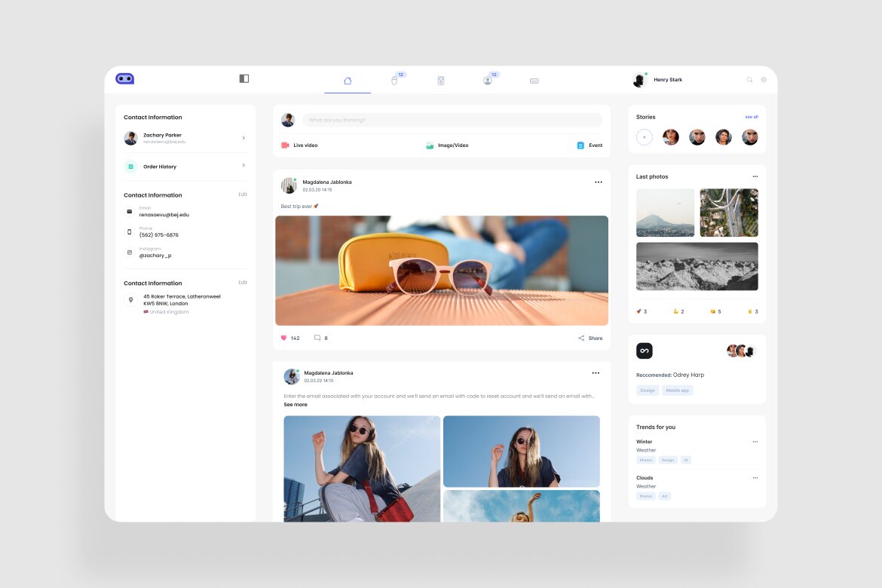Expand the Order History chevron
The image size is (882, 588).
point(243,166)
